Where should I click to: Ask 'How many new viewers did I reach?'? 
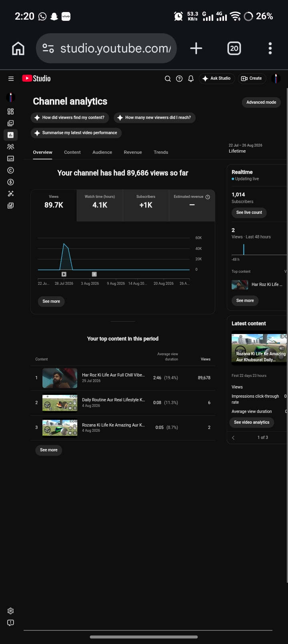[x=155, y=118]
